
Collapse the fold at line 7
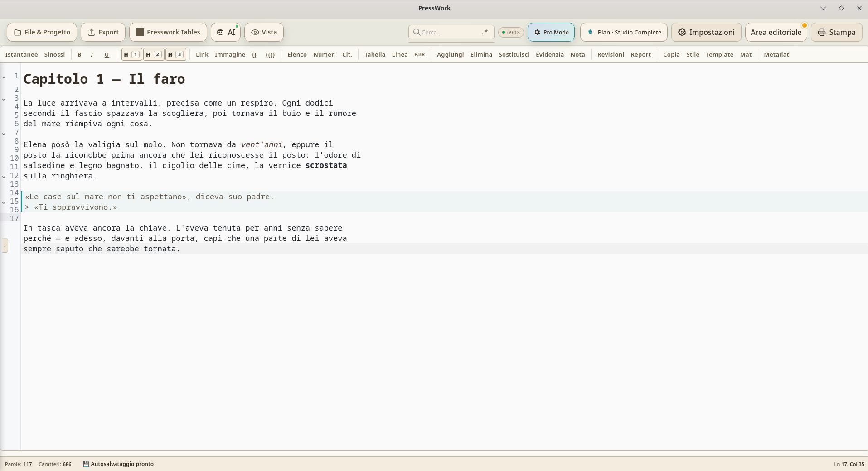coord(4,134)
